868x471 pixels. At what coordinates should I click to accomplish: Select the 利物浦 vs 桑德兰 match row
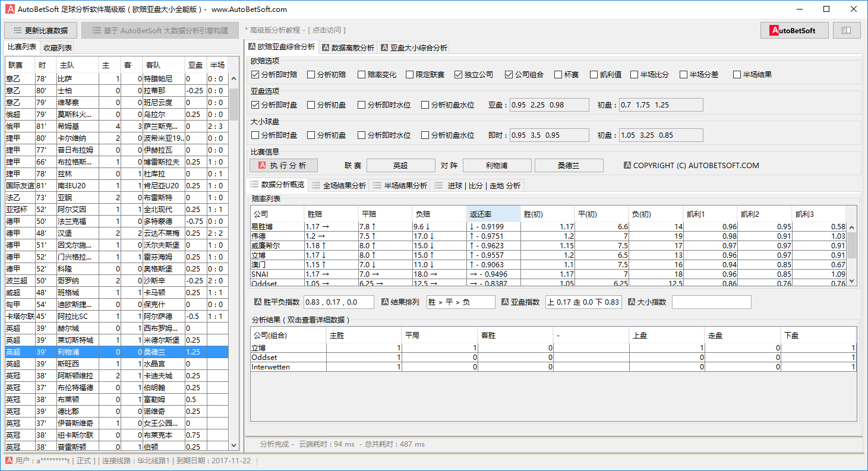[x=116, y=352]
